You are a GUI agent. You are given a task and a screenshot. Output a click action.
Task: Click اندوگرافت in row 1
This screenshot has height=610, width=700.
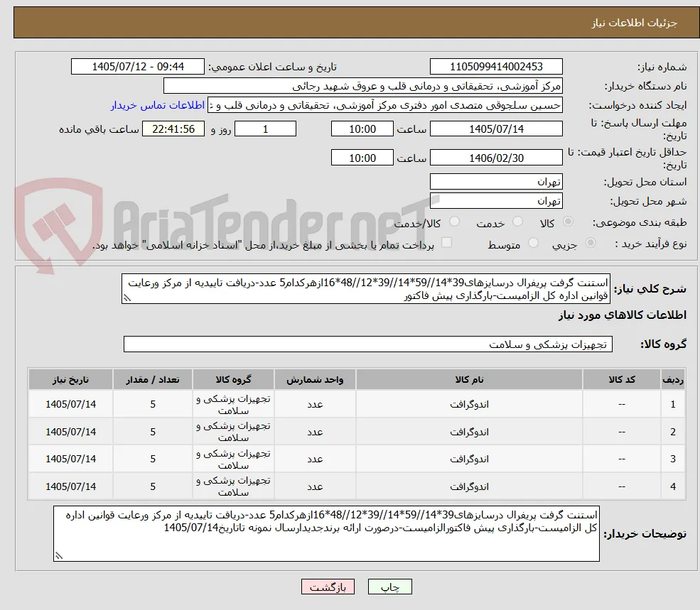click(x=469, y=404)
